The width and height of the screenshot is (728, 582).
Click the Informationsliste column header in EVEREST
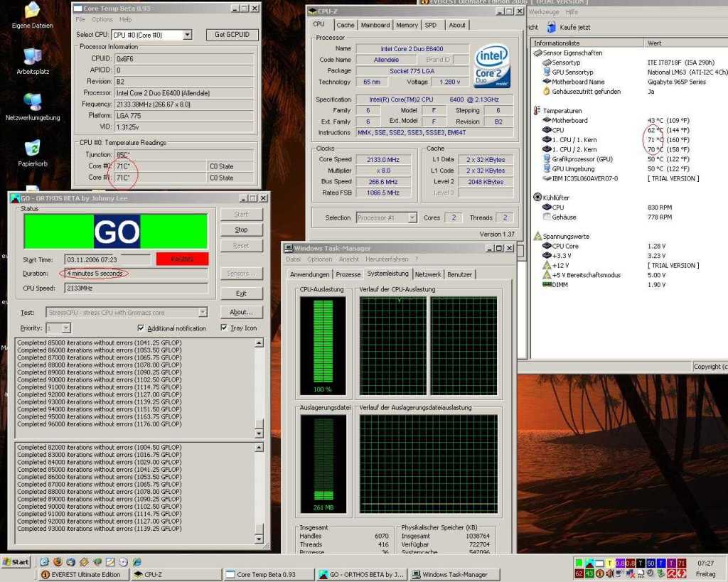click(x=587, y=43)
